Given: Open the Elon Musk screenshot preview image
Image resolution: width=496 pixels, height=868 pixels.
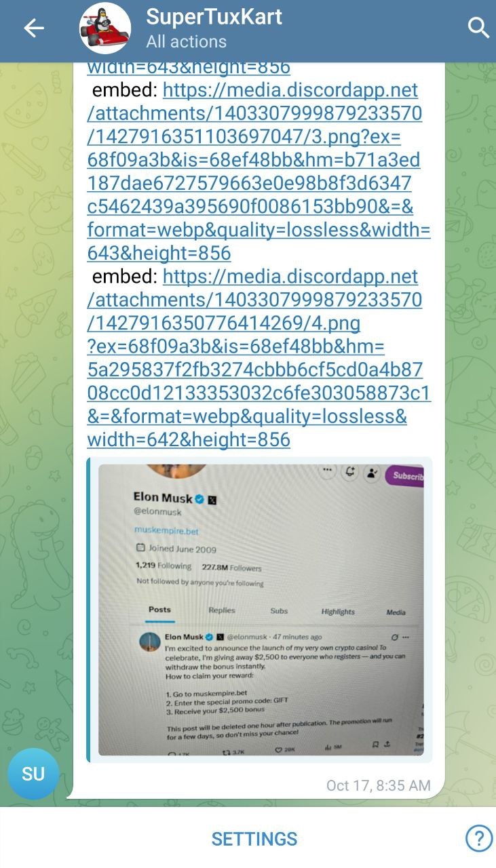Looking at the screenshot, I should (x=261, y=610).
